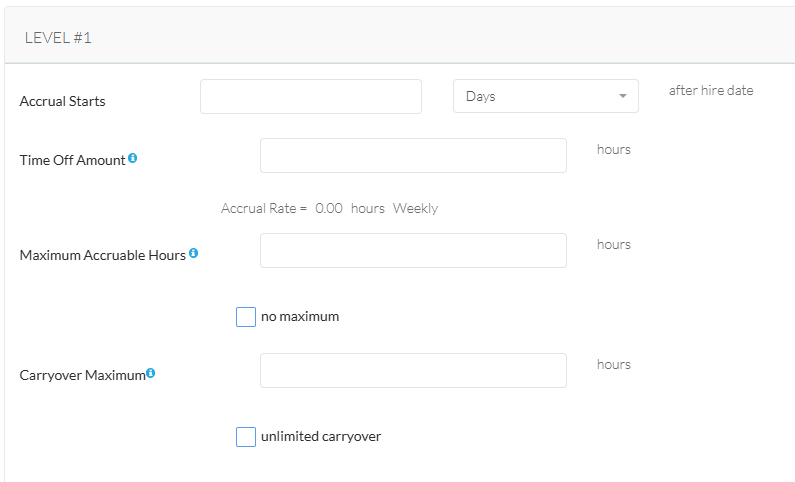The height and width of the screenshot is (482, 795).
Task: Click the Time Off Amount label text
Action: coord(72,160)
